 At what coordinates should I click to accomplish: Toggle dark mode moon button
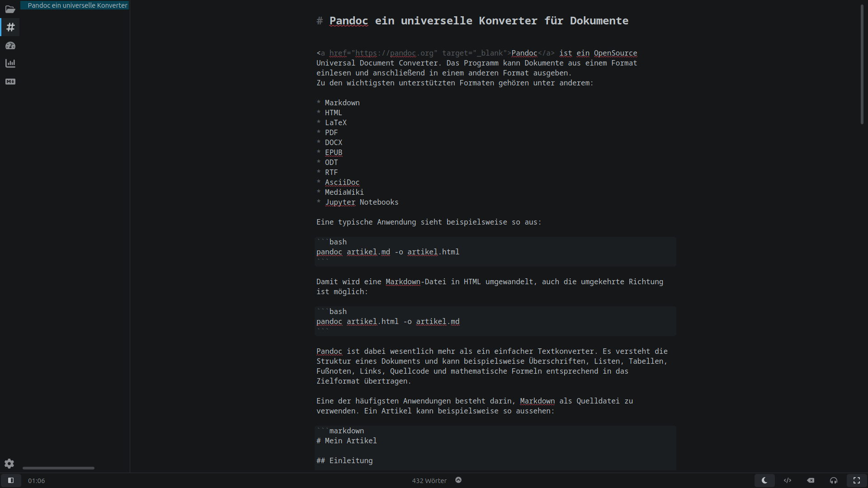coord(764,480)
